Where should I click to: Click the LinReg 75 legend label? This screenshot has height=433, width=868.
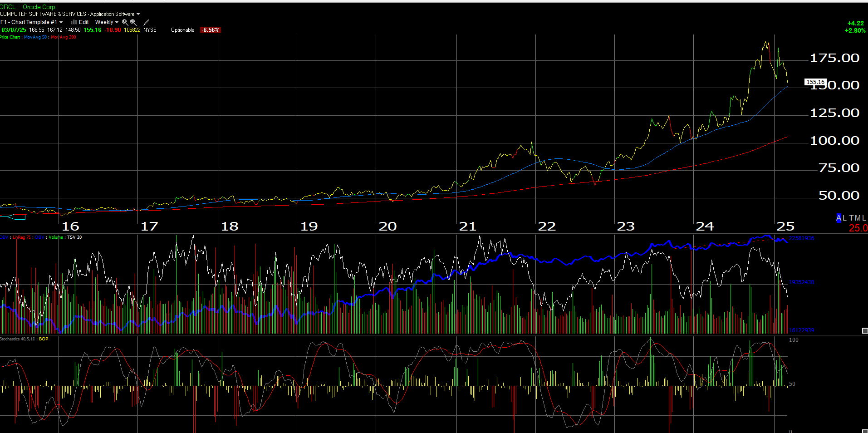point(22,237)
